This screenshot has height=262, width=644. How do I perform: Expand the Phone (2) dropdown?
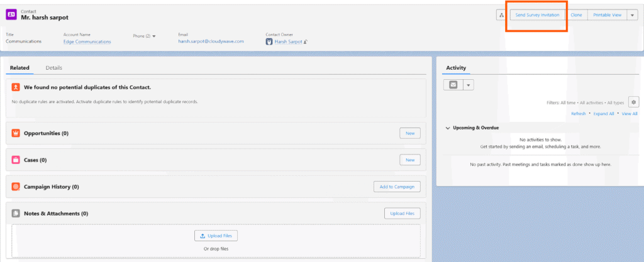[154, 36]
